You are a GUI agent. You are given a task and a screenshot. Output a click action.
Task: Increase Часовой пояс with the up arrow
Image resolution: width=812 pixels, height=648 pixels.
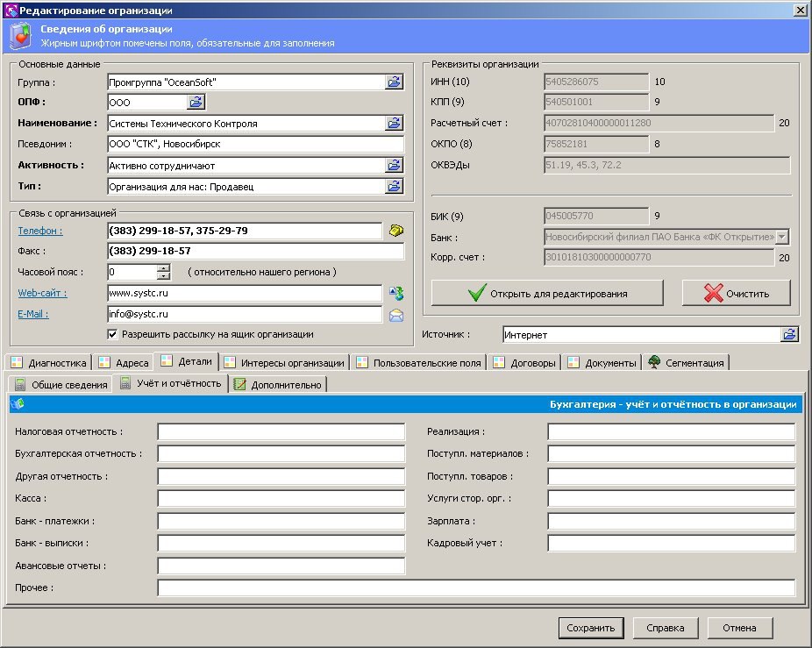tap(163, 268)
